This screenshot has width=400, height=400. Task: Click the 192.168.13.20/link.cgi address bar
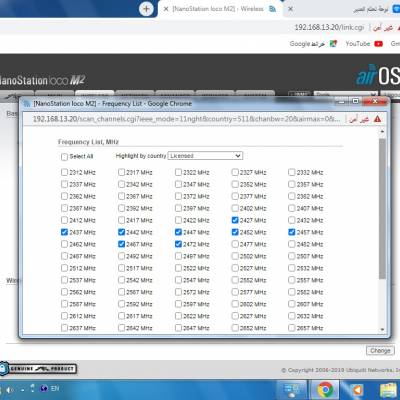(x=329, y=27)
